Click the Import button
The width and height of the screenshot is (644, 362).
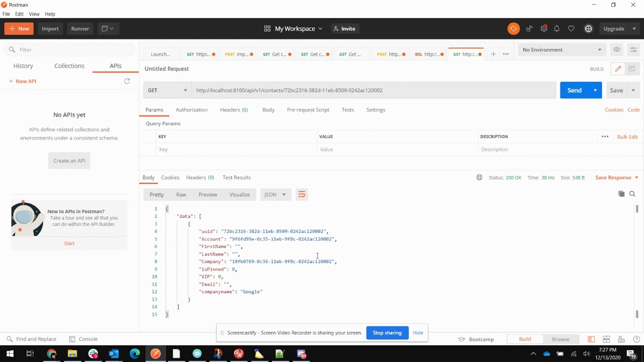pyautogui.click(x=50, y=29)
